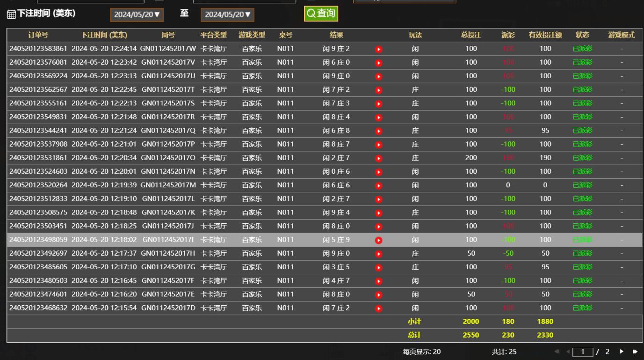Viewport: 644px width, 360px height.
Task: Play video replay for round GN0112452017L
Action: pos(379,199)
